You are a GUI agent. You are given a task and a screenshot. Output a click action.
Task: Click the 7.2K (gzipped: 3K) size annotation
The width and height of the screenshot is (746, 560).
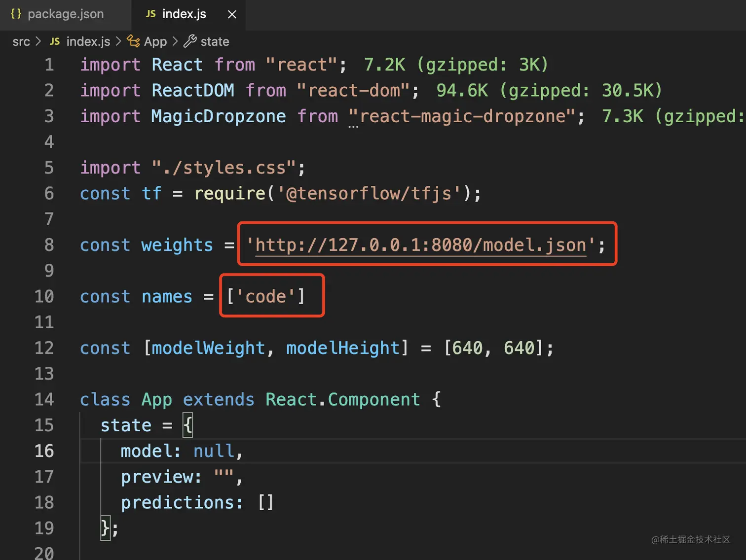coord(456,65)
